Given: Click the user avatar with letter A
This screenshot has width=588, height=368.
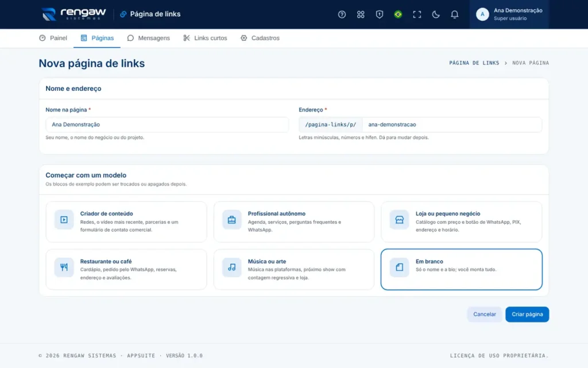Looking at the screenshot, I should point(482,14).
